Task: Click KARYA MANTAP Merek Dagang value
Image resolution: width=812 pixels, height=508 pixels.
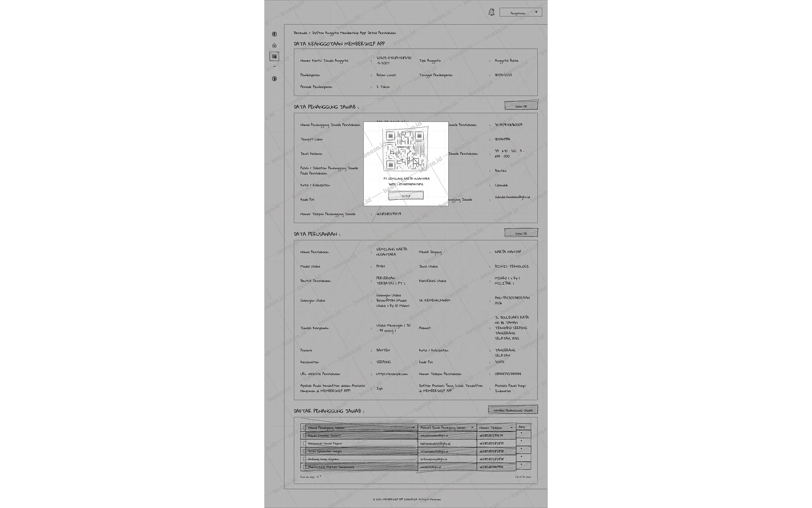Action: tap(508, 252)
